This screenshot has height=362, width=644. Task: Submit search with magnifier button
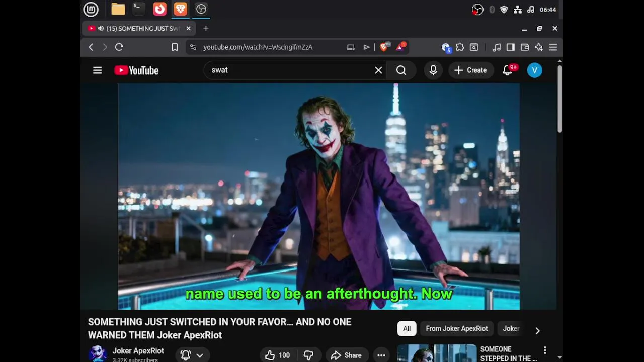click(x=401, y=70)
